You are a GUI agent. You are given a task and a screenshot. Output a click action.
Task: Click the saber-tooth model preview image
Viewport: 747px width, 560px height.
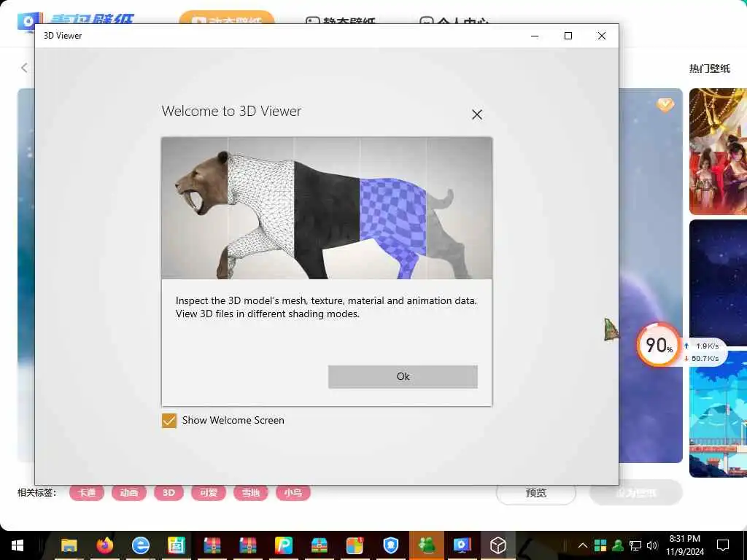point(327,208)
